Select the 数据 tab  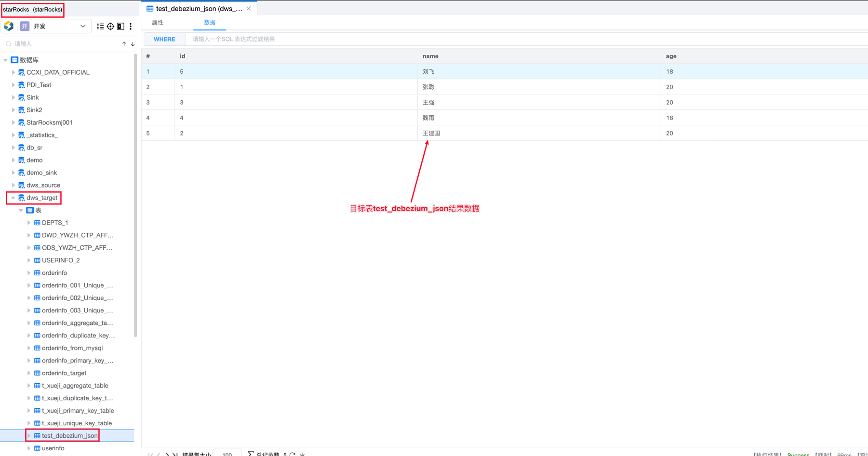(x=209, y=22)
